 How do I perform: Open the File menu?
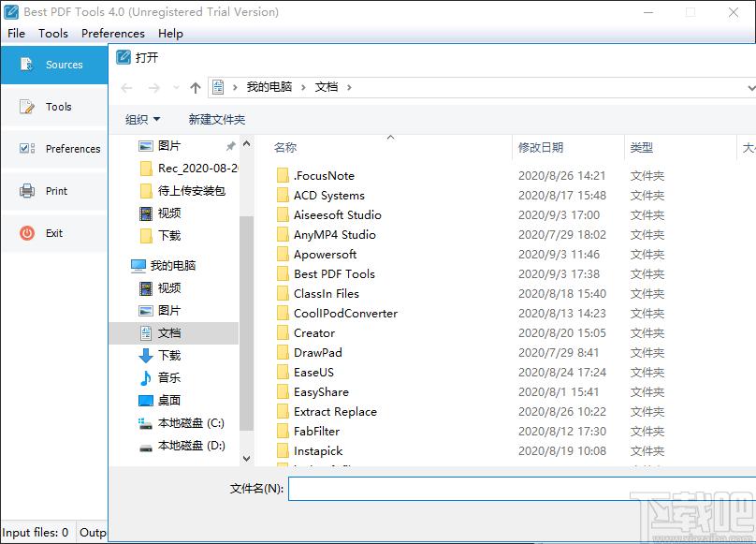17,34
